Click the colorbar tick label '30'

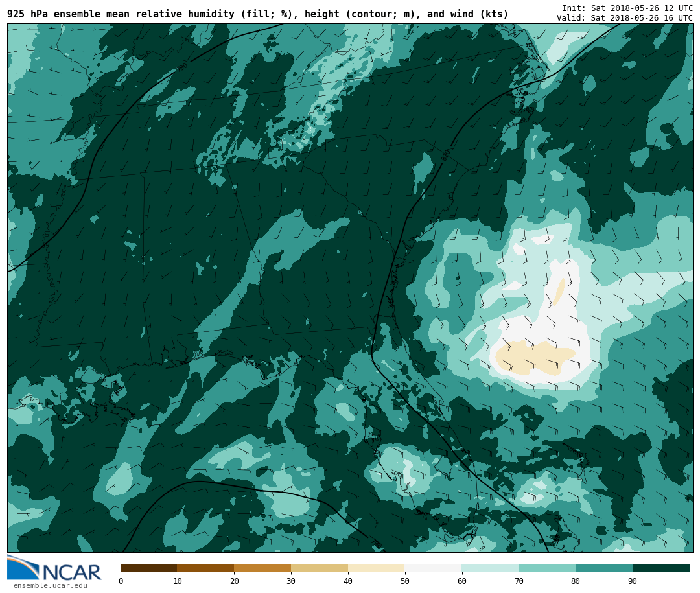(x=291, y=581)
